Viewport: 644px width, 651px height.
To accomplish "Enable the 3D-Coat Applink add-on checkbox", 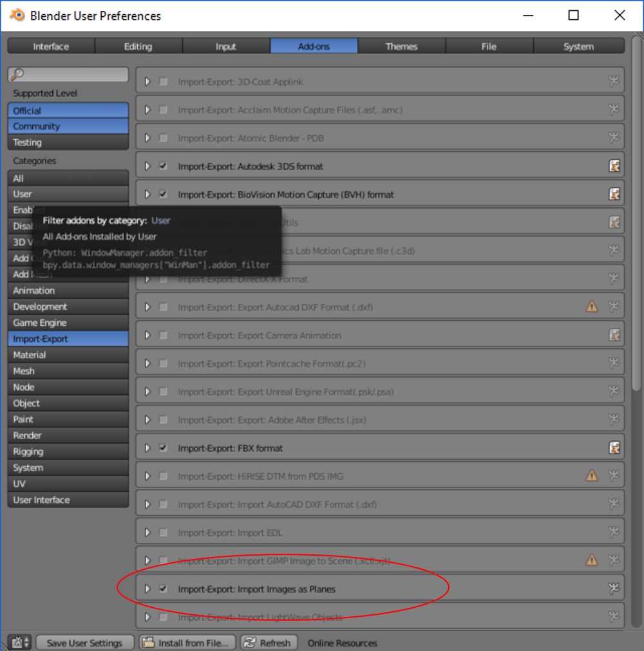I will tap(163, 81).
